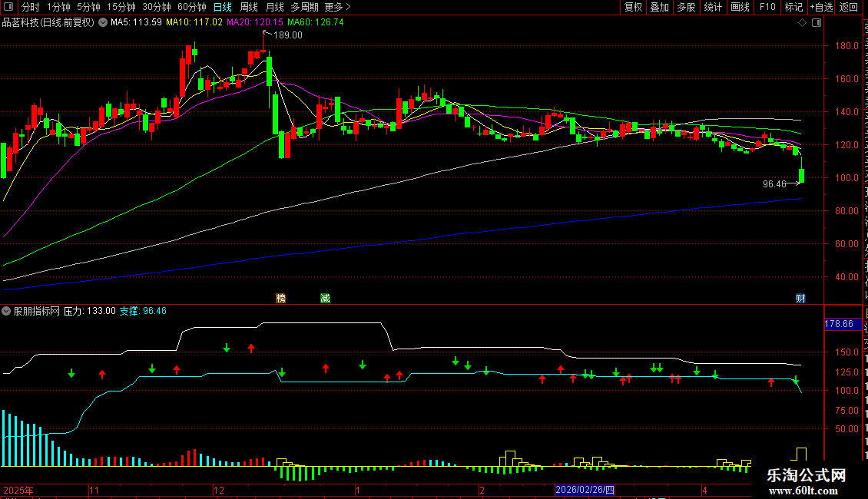Click the 减 marker on the chart
Image resolution: width=868 pixels, height=499 pixels.
[325, 298]
